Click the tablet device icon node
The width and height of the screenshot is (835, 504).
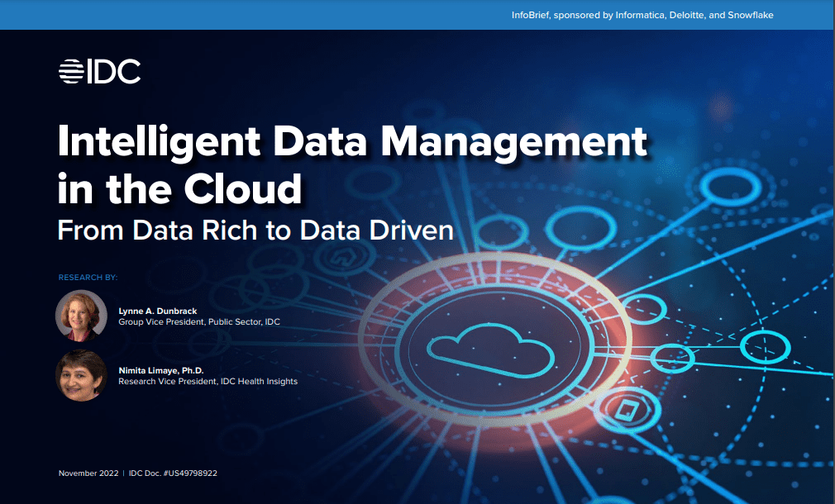[x=623, y=407]
